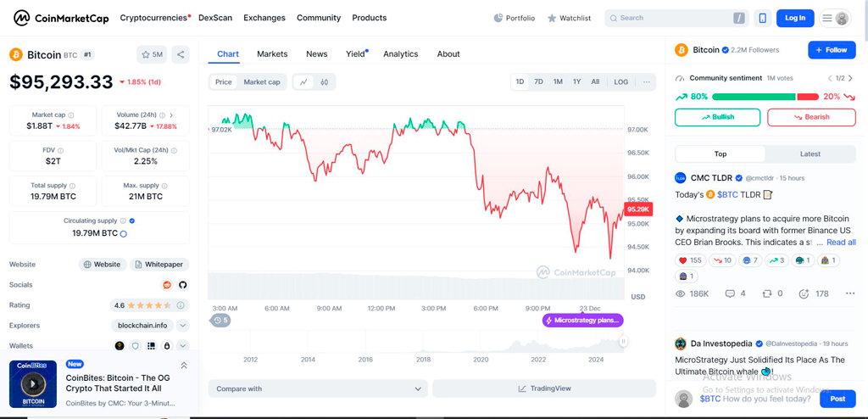Viewport: 868px width, 419px height.
Task: Switch chart to Market cap view
Action: point(262,82)
